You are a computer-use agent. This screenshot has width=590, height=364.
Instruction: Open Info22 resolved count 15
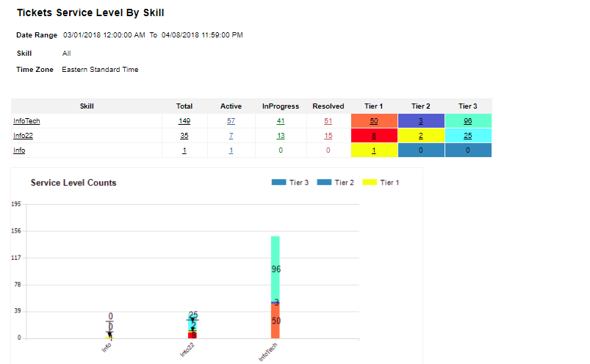click(x=328, y=136)
